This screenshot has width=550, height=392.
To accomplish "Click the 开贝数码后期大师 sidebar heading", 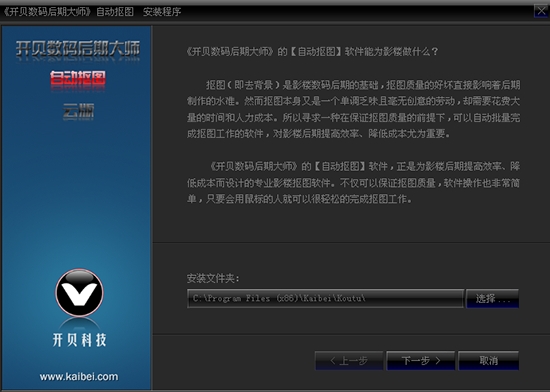I will coord(78,49).
